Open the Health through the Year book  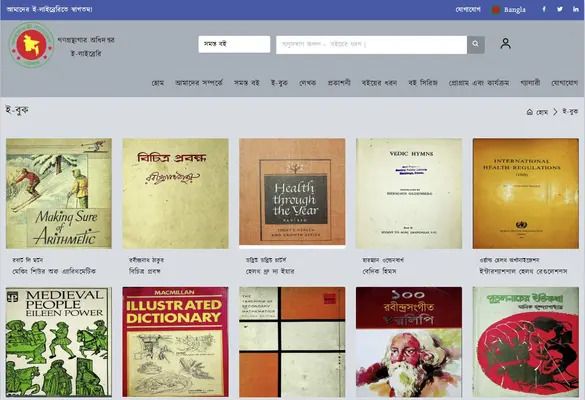click(x=292, y=192)
